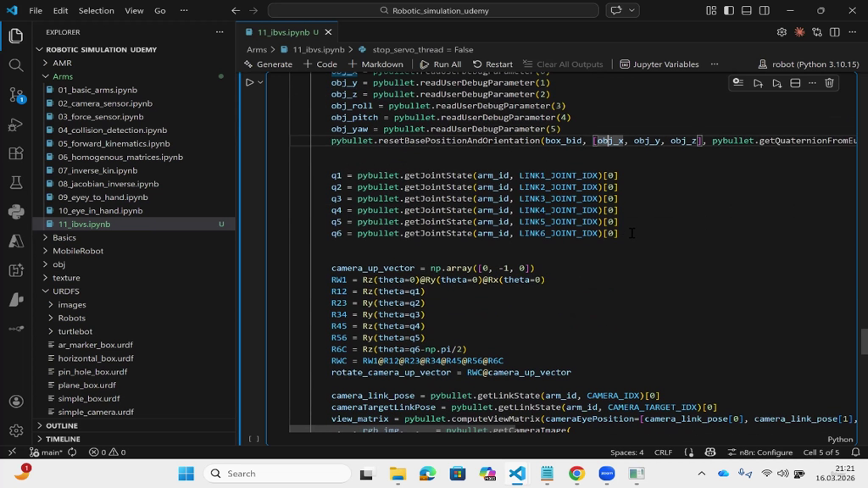Image resolution: width=868 pixels, height=488 pixels.
Task: Expand the AMR folder
Action: click(x=62, y=63)
